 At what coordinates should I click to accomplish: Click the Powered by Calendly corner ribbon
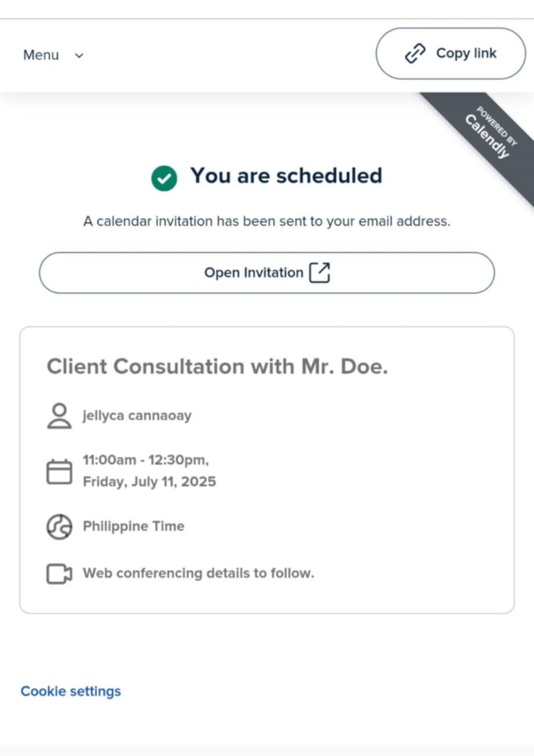(x=487, y=137)
